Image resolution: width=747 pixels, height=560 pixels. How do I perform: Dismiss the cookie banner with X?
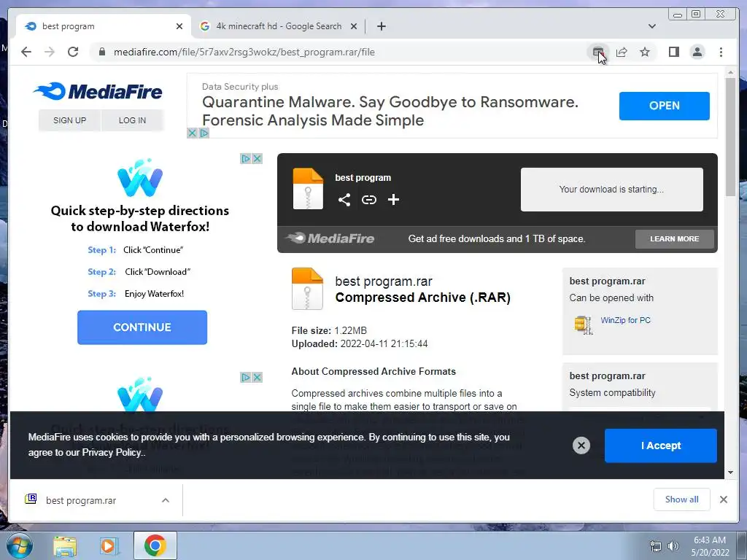[581, 446]
